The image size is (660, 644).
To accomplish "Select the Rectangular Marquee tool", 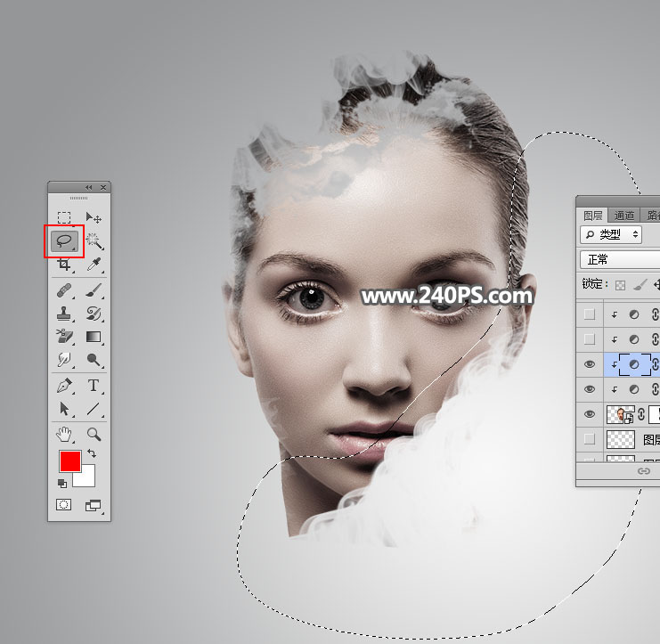I will tap(64, 217).
